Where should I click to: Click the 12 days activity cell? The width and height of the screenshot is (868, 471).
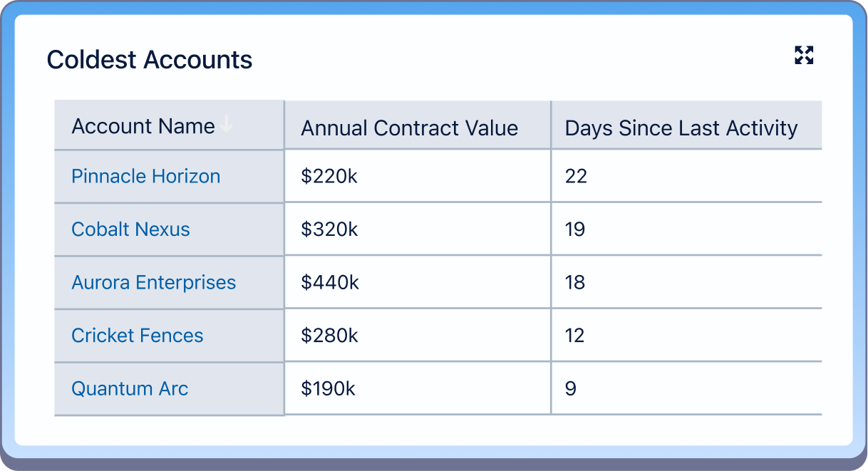click(574, 336)
